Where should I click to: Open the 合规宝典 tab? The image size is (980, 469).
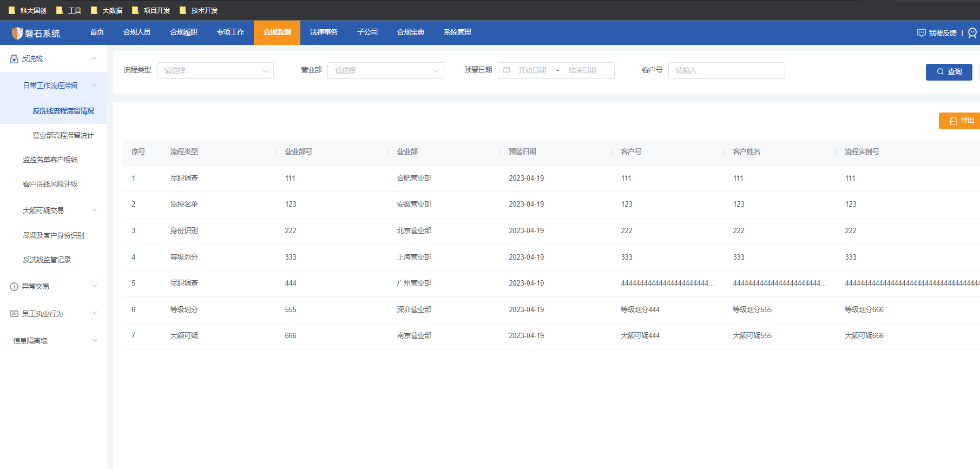[411, 32]
